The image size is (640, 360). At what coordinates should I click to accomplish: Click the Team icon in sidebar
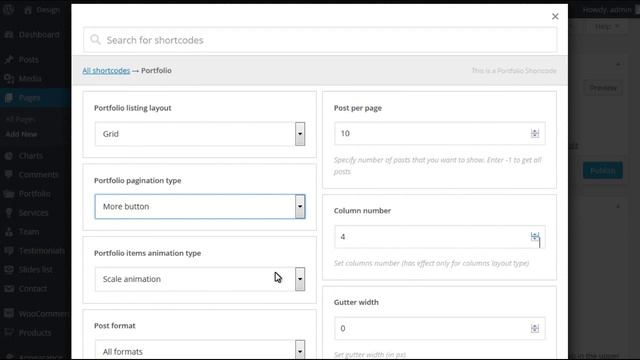pyautogui.click(x=9, y=232)
